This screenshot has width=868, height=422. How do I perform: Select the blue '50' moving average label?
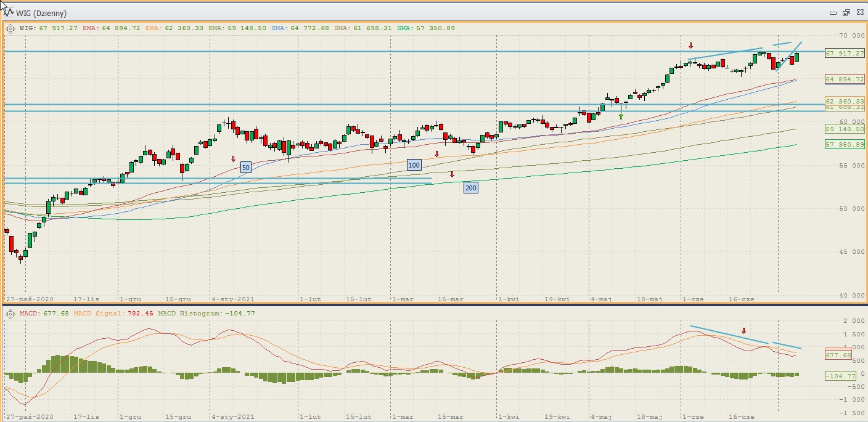245,168
